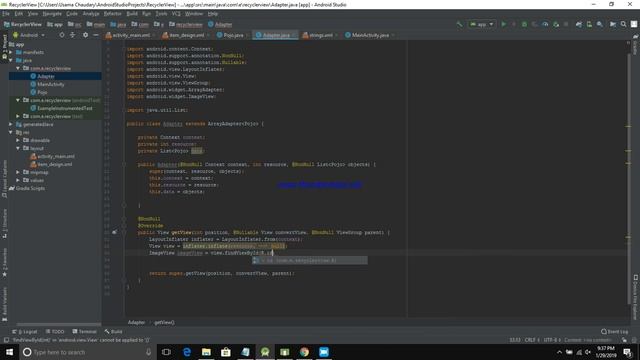Screen dimensions: 640x360
Task: Click Collapse All in Project panel header
Action: tap(73, 35)
